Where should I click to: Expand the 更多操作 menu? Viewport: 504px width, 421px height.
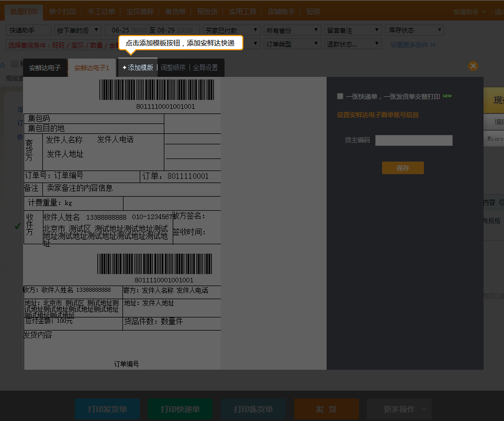[x=399, y=409]
